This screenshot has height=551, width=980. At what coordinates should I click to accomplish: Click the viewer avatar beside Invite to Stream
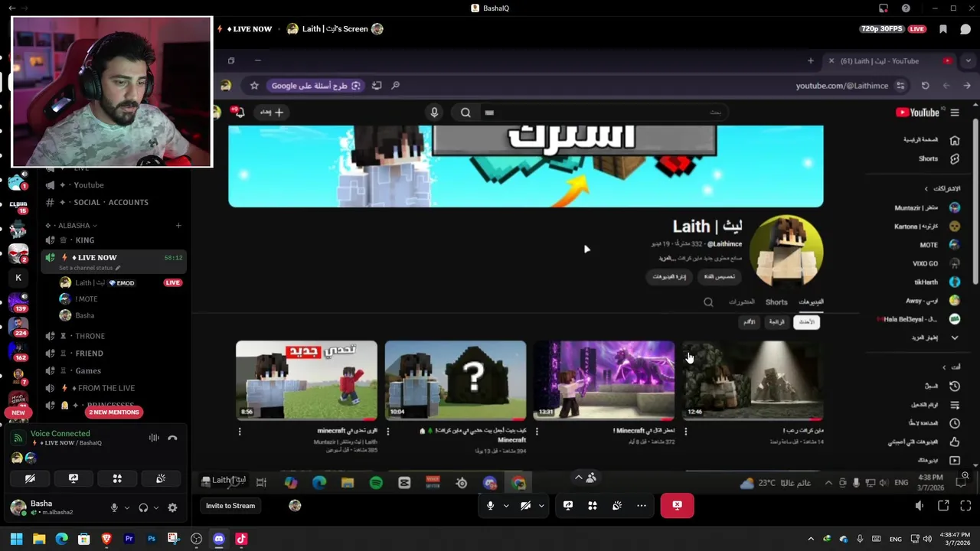[295, 506]
